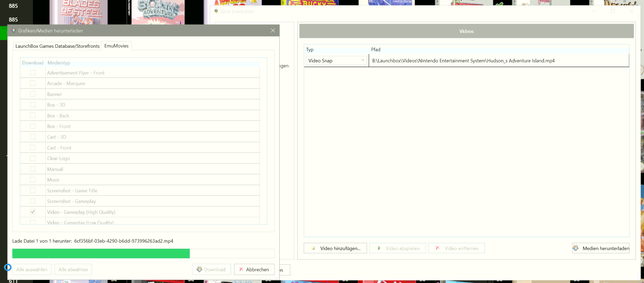The width and height of the screenshot is (644, 283).
Task: Toggle Arcade - Marquee download checkbox
Action: (33, 83)
